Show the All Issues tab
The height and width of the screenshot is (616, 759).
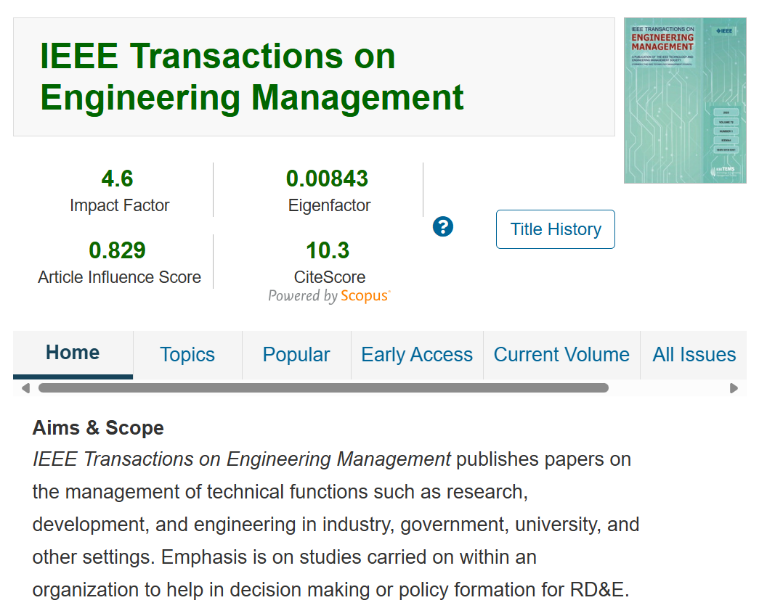tap(694, 355)
